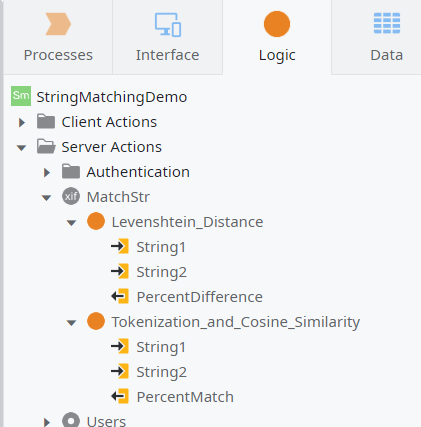Click input icon of String2 under Levenshtein_Distance
This screenshot has height=427, width=421.
click(x=120, y=272)
